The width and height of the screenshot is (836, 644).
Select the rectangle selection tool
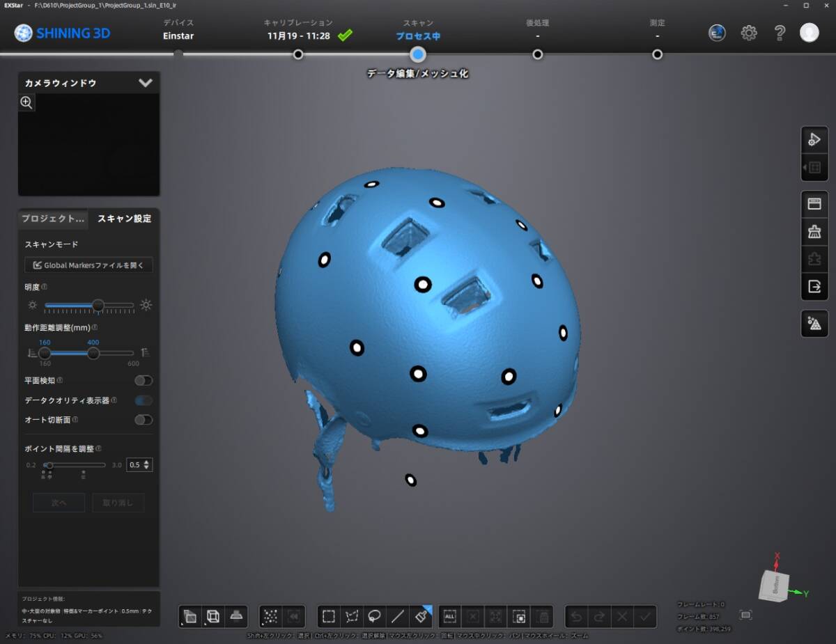[329, 616]
